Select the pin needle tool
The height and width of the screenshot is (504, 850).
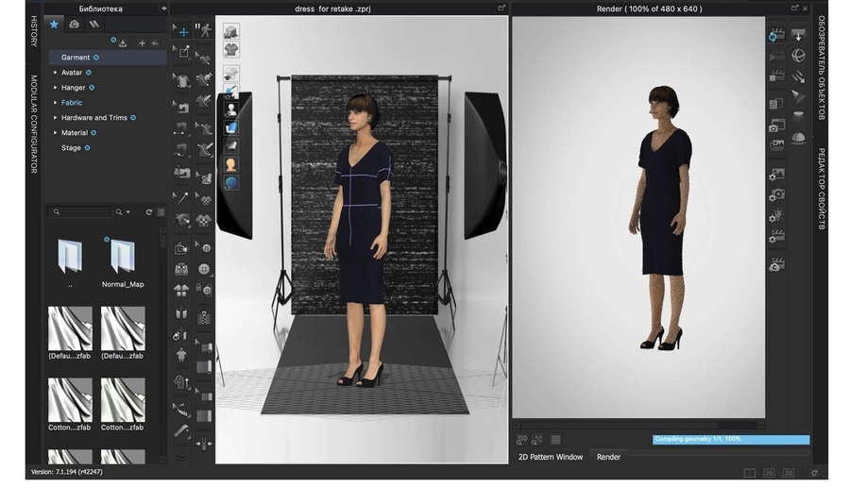181,198
